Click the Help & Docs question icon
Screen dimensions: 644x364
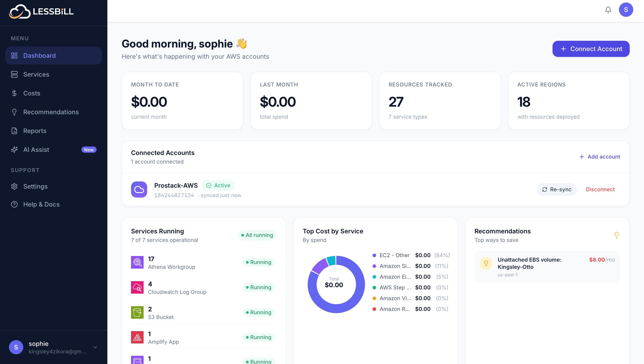pos(14,204)
